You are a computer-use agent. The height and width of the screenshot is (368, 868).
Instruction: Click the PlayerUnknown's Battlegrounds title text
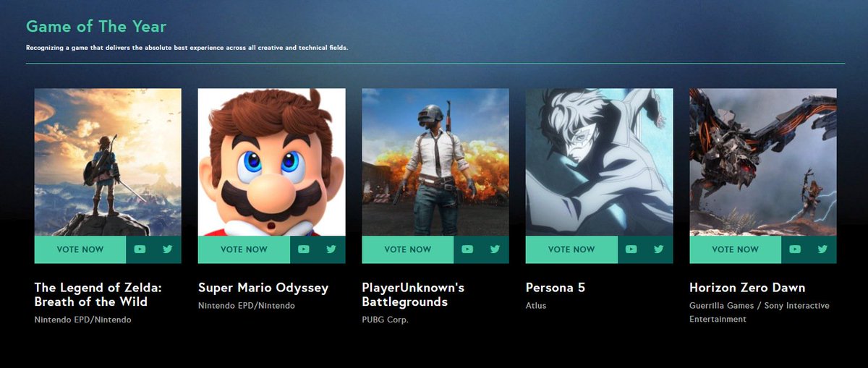point(413,294)
